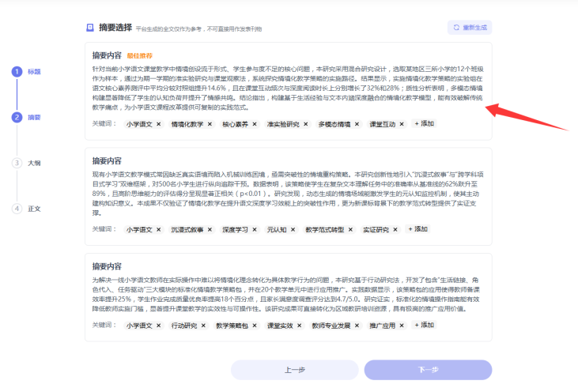This screenshot has width=578, height=392.
Task: Select the abstract marked 最佳推荐
Action: [289, 91]
